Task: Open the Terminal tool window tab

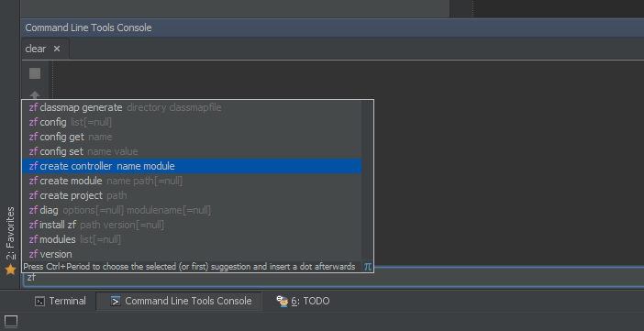Action: [61, 301]
